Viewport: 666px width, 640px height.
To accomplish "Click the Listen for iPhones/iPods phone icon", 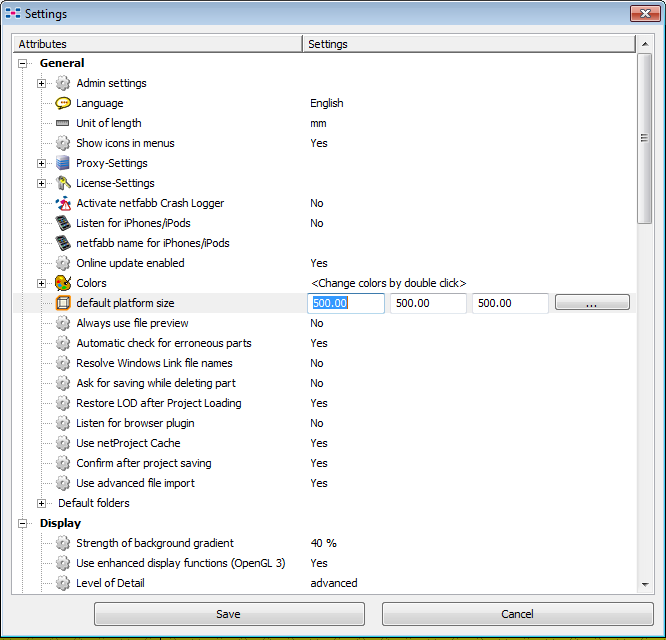I will point(63,223).
